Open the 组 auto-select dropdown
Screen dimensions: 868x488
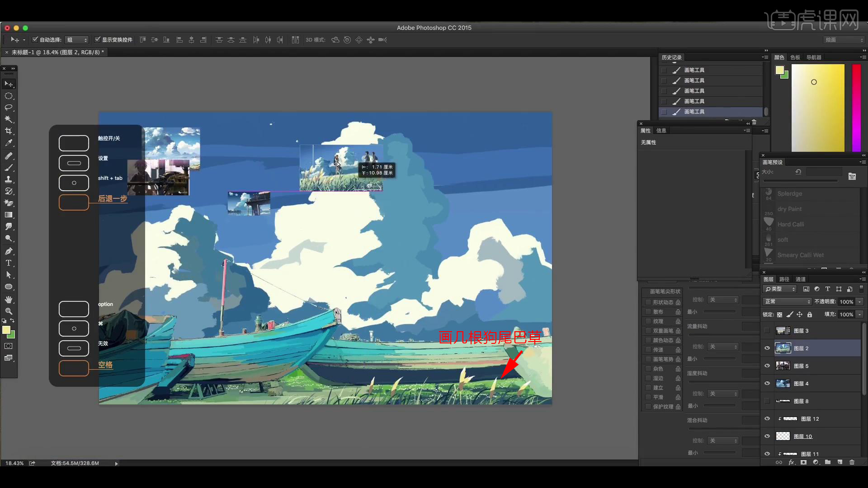click(76, 40)
